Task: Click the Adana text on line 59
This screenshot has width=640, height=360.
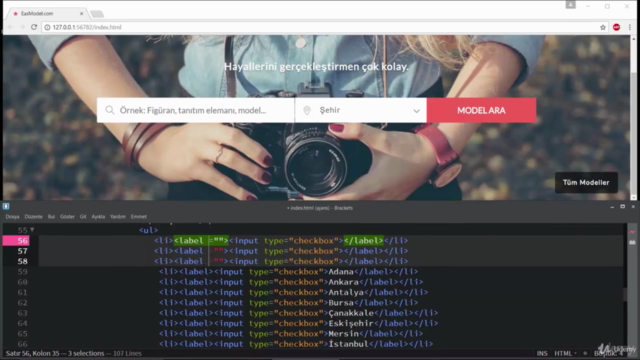Action: [341, 271]
